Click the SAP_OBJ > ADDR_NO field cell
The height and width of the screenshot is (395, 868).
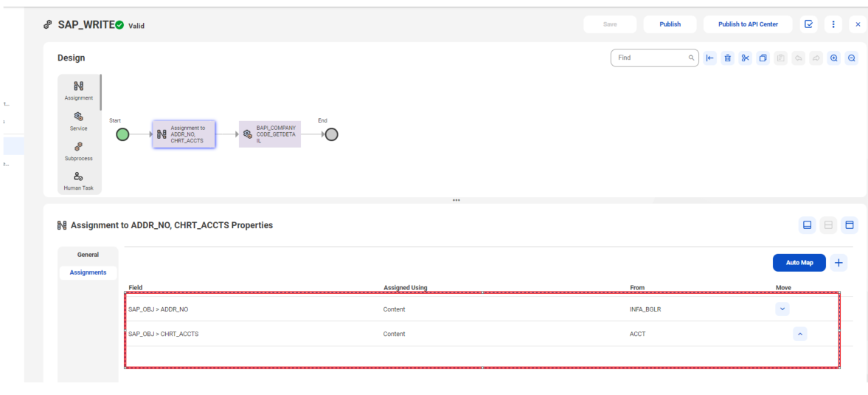click(159, 309)
